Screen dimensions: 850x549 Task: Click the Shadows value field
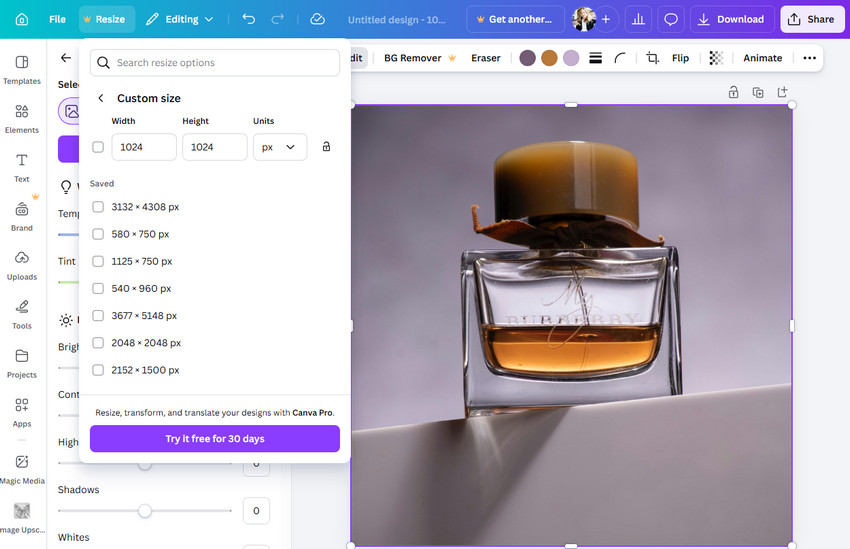[x=256, y=511]
